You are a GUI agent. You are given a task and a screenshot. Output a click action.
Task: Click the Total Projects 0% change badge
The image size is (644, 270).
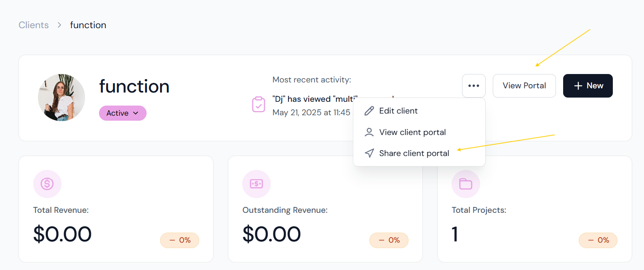point(598,241)
